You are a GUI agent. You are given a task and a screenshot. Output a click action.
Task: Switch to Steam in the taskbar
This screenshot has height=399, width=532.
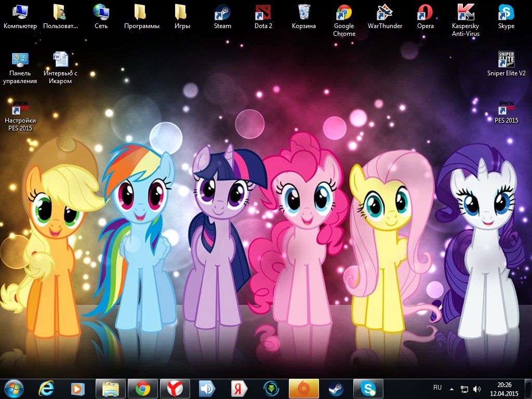click(x=336, y=389)
